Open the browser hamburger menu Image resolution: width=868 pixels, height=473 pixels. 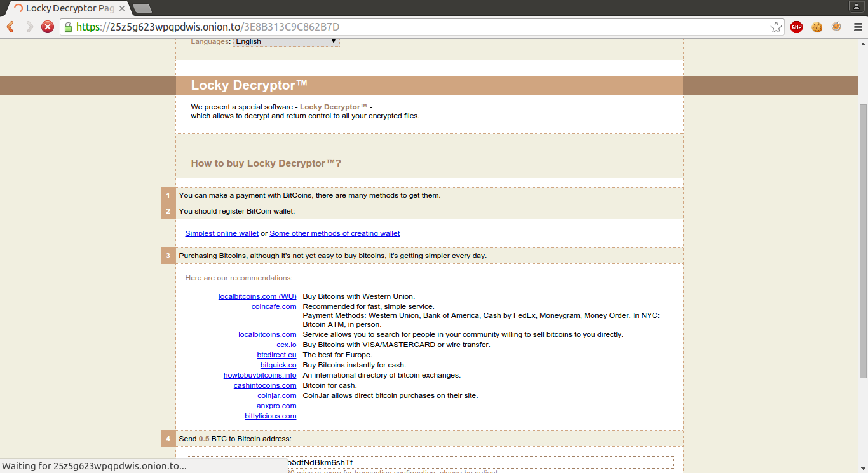[857, 27]
